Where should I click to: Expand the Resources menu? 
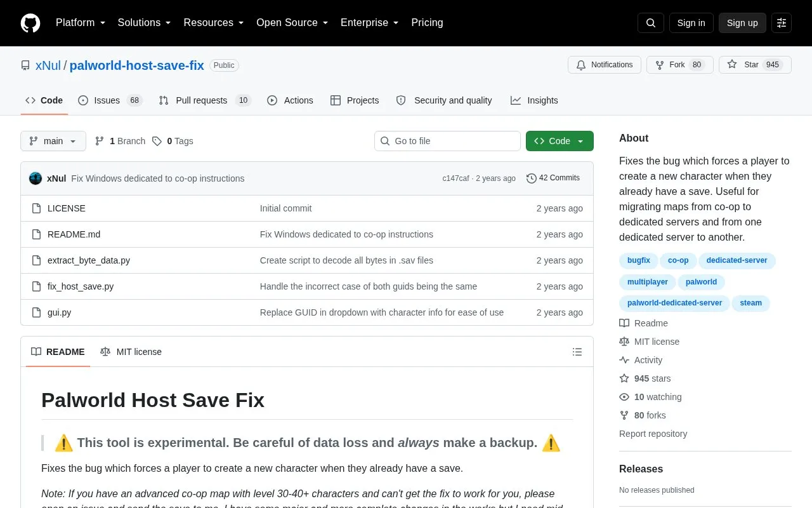[214, 23]
